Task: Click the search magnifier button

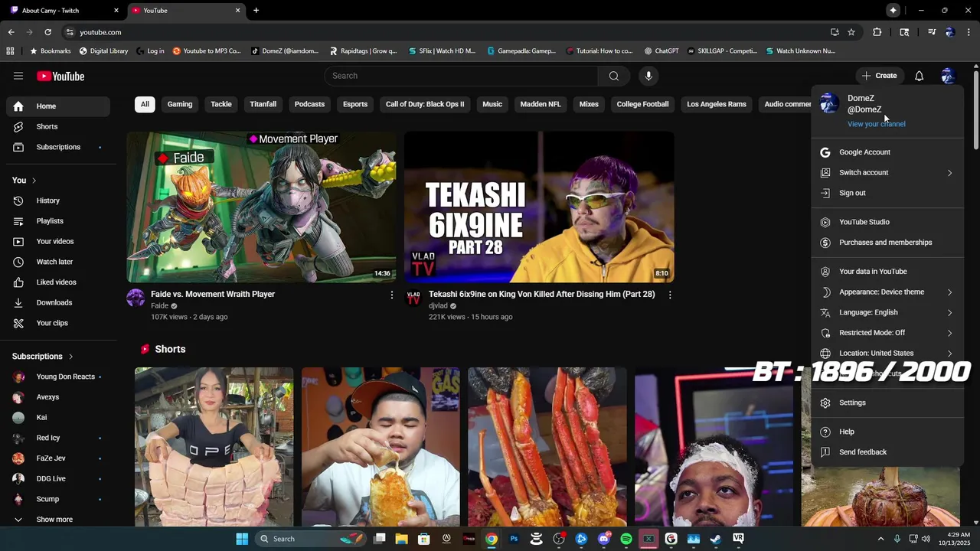Action: (614, 76)
